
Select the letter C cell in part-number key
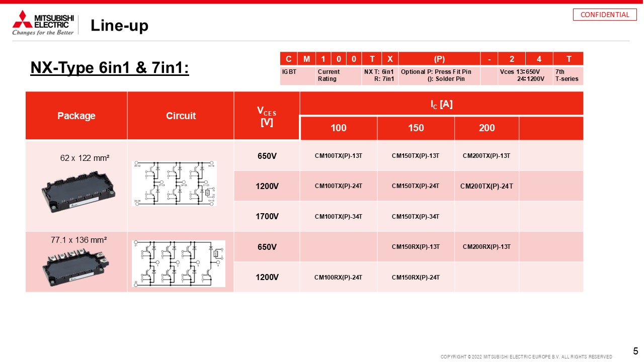tap(289, 59)
